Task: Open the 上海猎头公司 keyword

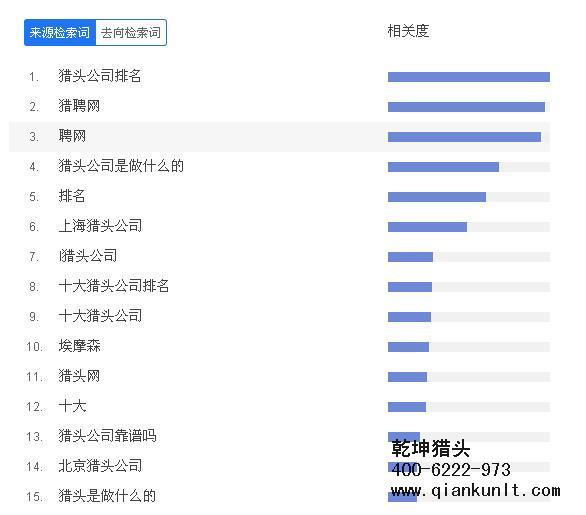Action: point(100,226)
